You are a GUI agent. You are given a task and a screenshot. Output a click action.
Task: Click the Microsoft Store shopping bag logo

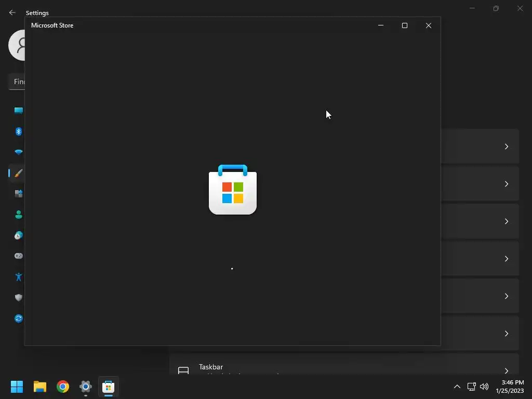[232, 189]
